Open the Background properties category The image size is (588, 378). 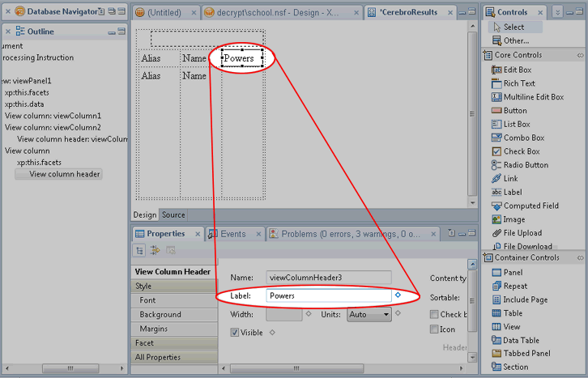point(174,314)
